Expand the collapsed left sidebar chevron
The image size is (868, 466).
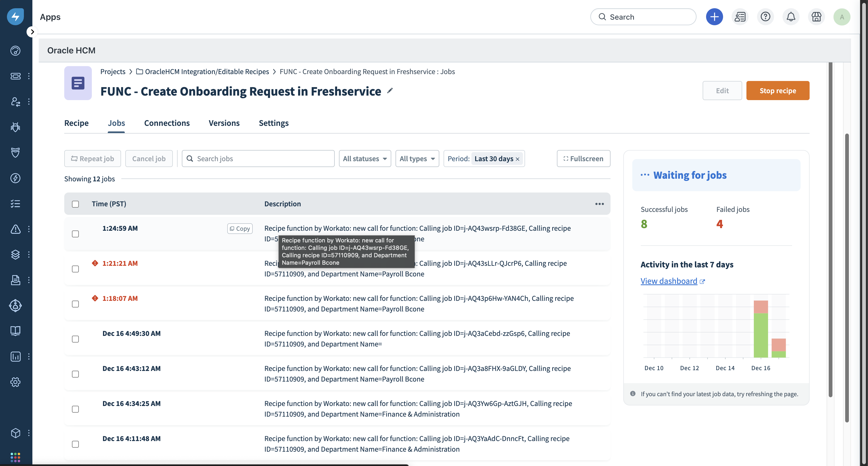pyautogui.click(x=32, y=32)
